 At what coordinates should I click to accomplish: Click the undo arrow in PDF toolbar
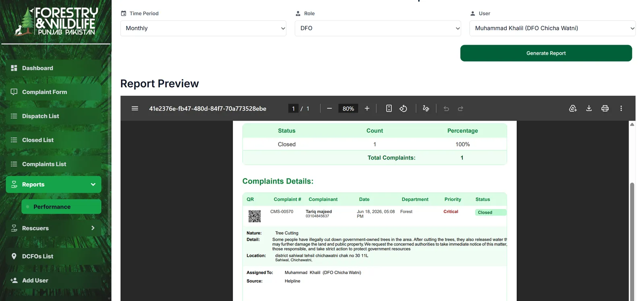coord(446,109)
